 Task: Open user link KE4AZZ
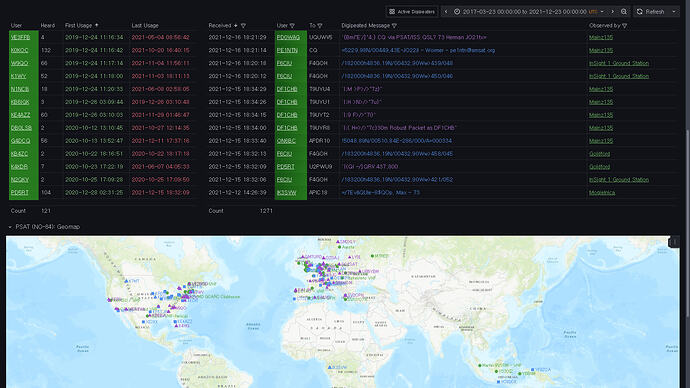(21, 115)
